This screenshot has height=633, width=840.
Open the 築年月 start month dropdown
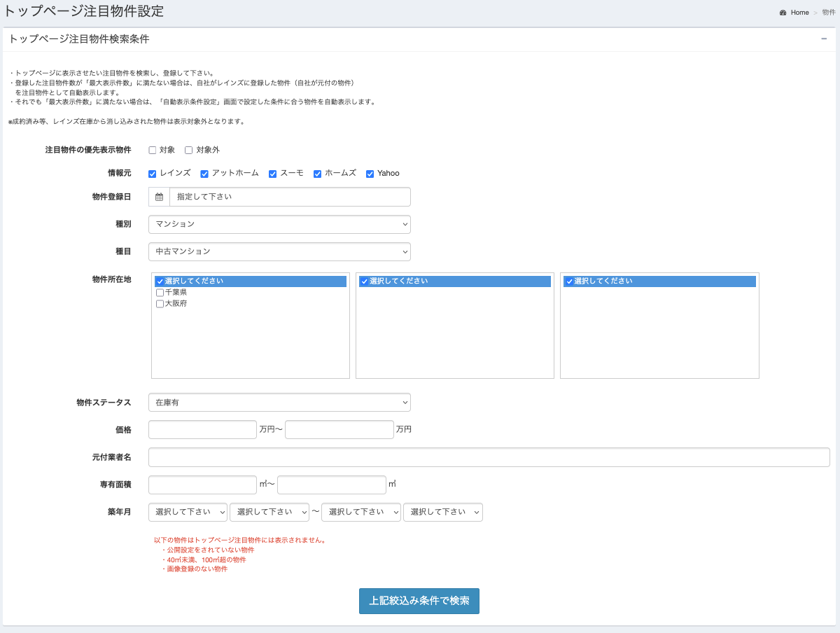(x=269, y=512)
